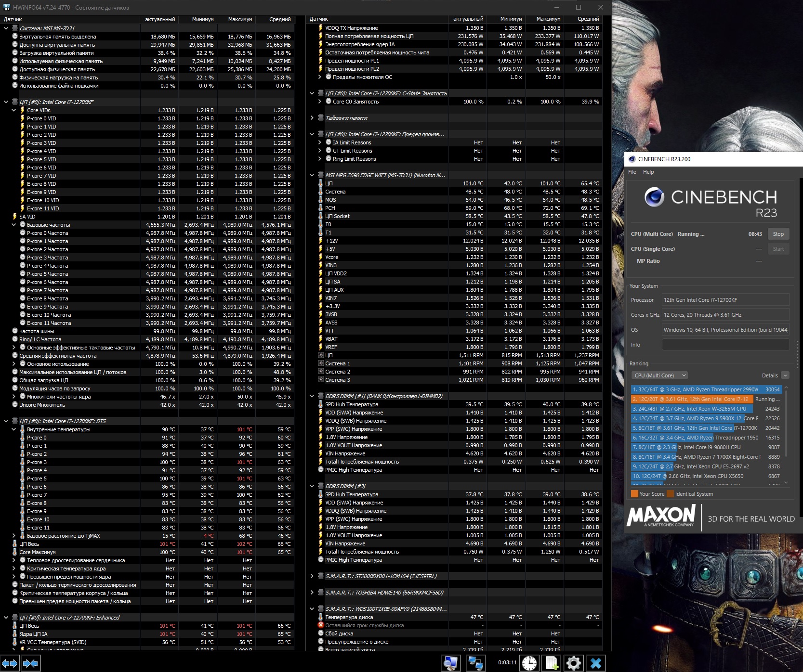Click the Processor field showing i7-12700KF

click(x=725, y=300)
